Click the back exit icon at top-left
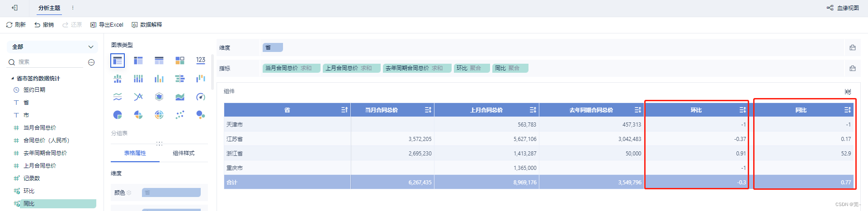868x211 pixels. [x=14, y=8]
